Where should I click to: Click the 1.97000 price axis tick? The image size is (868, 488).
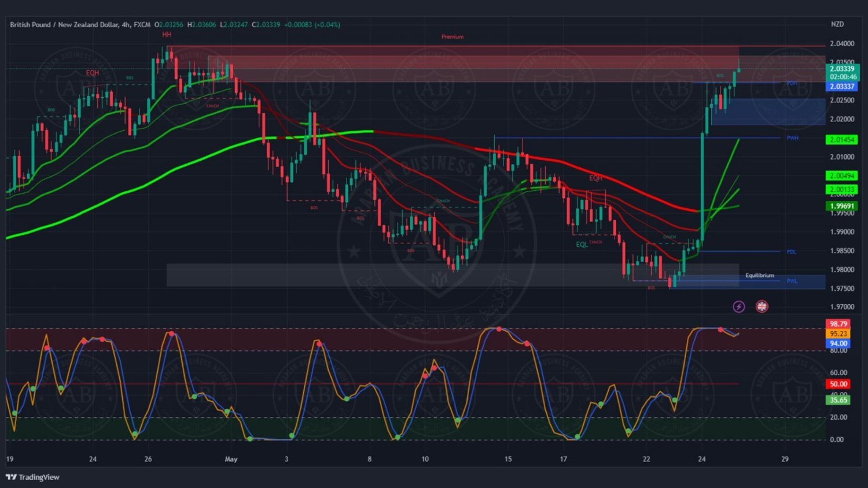pyautogui.click(x=842, y=308)
